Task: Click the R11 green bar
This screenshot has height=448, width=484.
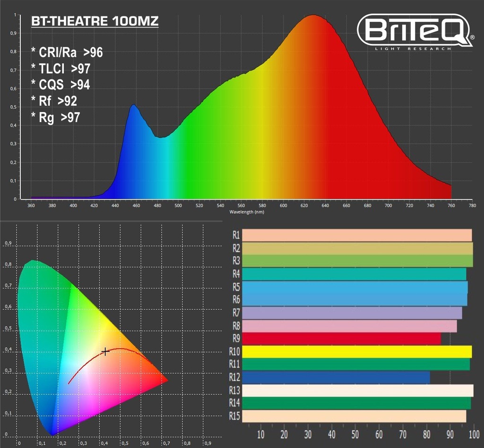Action: click(x=356, y=364)
